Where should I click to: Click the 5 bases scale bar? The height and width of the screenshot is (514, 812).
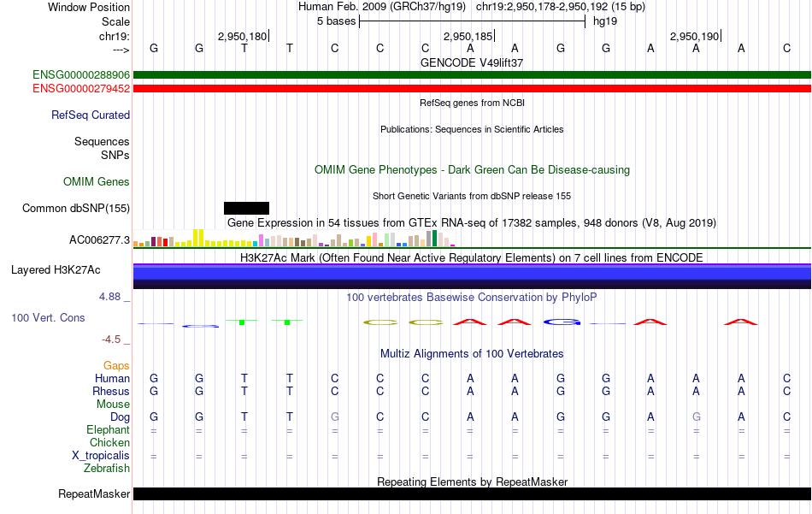click(x=472, y=21)
